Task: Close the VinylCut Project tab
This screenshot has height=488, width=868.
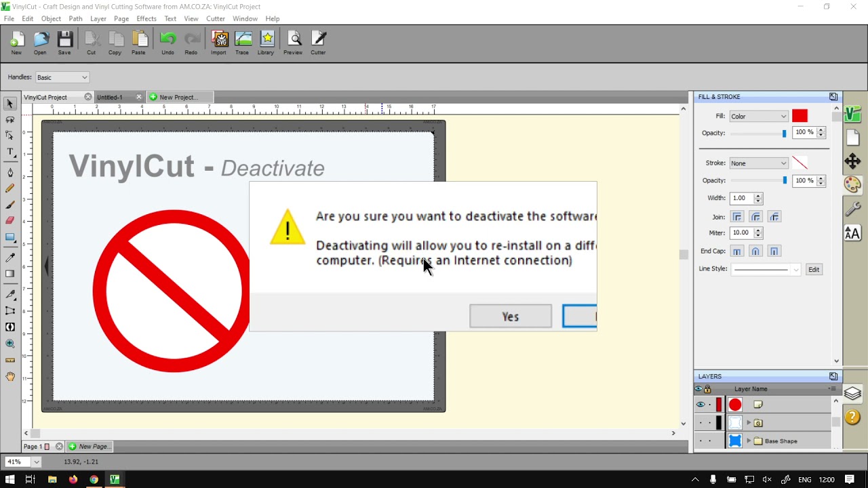Action: [x=88, y=97]
